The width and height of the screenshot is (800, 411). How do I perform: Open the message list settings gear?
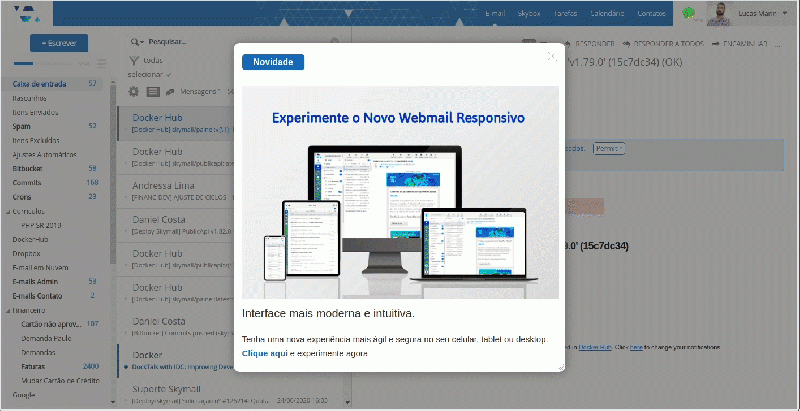point(134,91)
